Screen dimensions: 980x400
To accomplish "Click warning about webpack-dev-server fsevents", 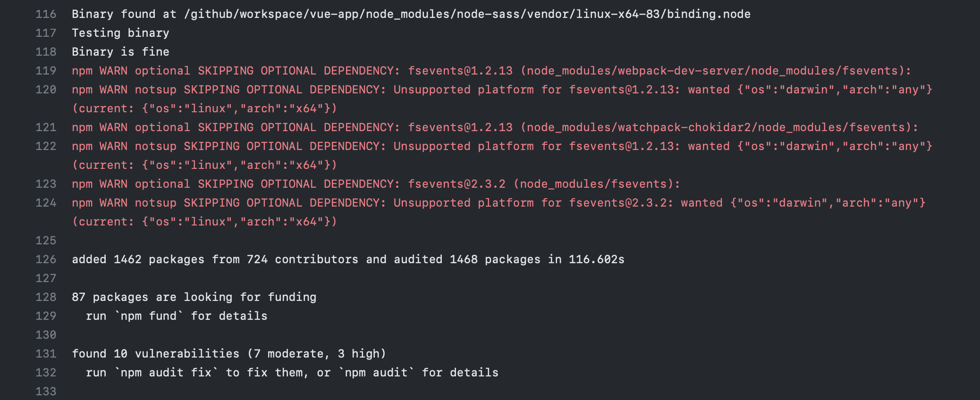I will point(491,71).
